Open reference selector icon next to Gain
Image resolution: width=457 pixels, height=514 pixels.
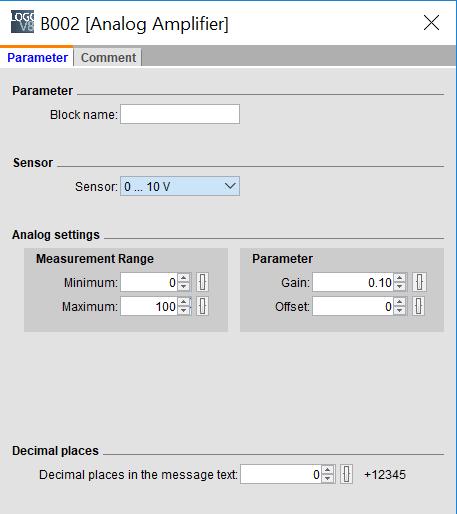click(419, 282)
